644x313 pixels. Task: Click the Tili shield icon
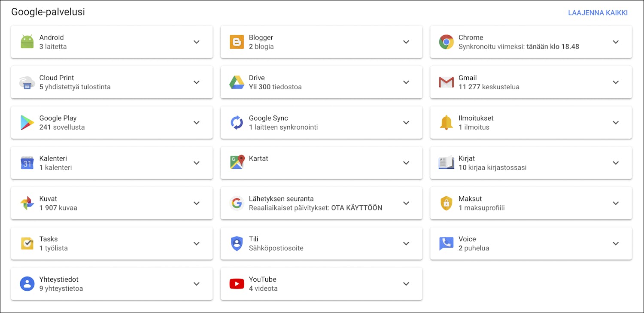[x=237, y=244]
